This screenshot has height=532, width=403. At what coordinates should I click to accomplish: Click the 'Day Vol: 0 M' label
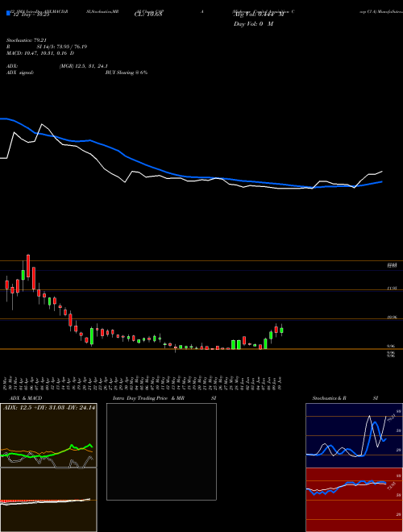pos(253,24)
